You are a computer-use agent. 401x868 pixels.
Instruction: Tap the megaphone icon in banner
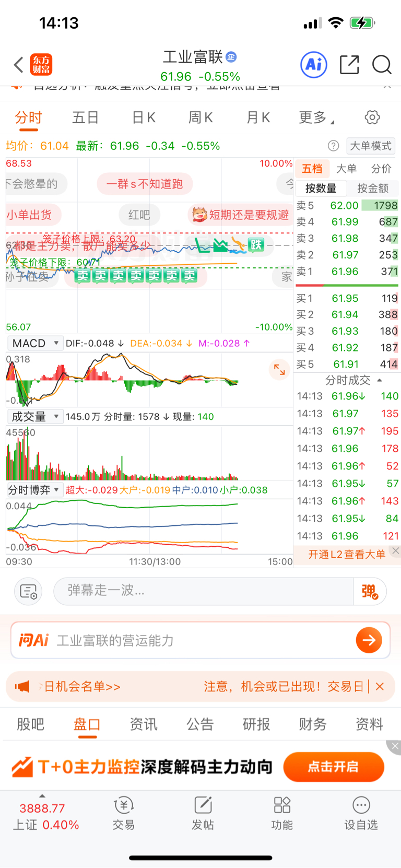22,686
